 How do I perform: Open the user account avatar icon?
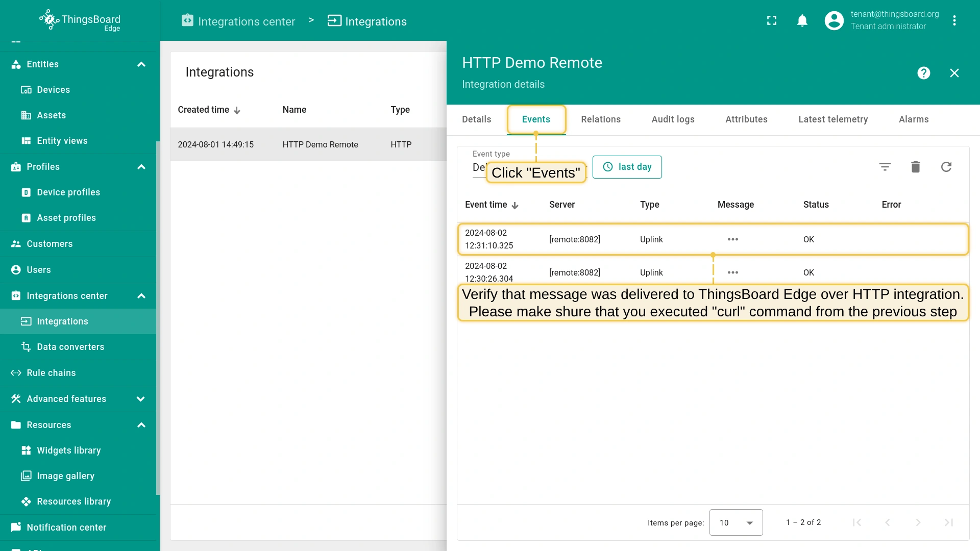coord(834,21)
